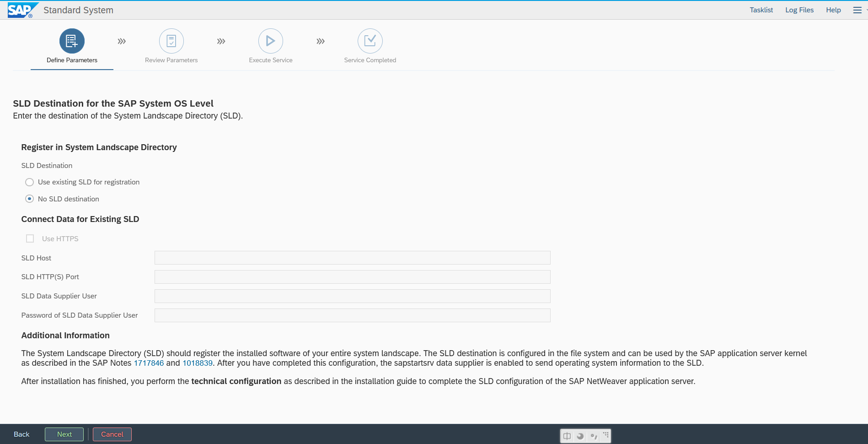This screenshot has width=868, height=444.
Task: Open the hamburger menu at top right
Action: [x=857, y=10]
